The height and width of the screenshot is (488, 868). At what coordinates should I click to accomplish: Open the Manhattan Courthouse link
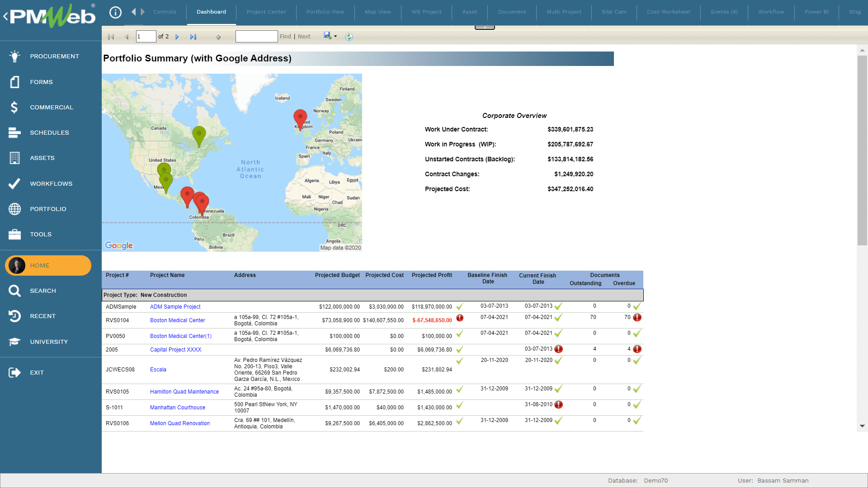coord(178,408)
